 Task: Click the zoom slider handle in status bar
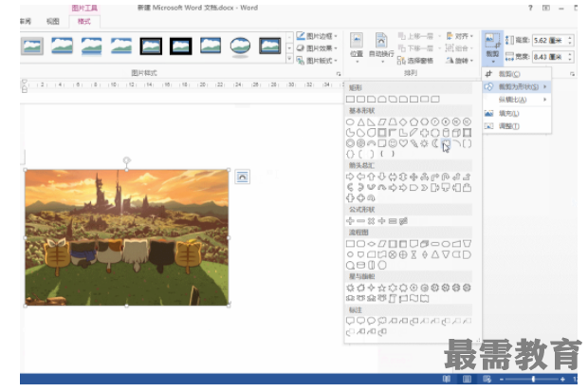533,380
